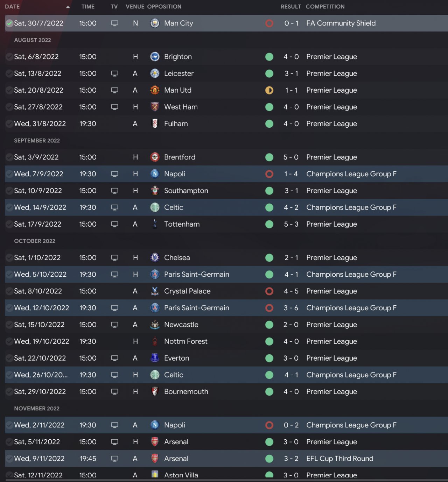Collapse the August 2022 month section
This screenshot has height=482, width=448.
tap(33, 40)
